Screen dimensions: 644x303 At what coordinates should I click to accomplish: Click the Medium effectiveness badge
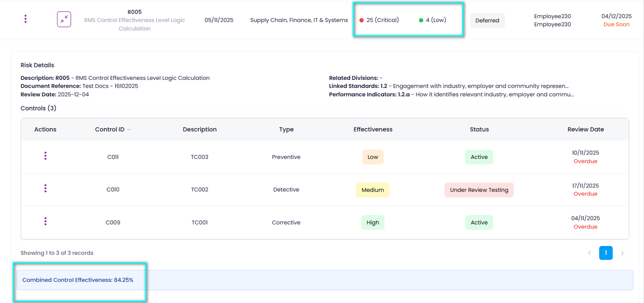click(x=372, y=190)
